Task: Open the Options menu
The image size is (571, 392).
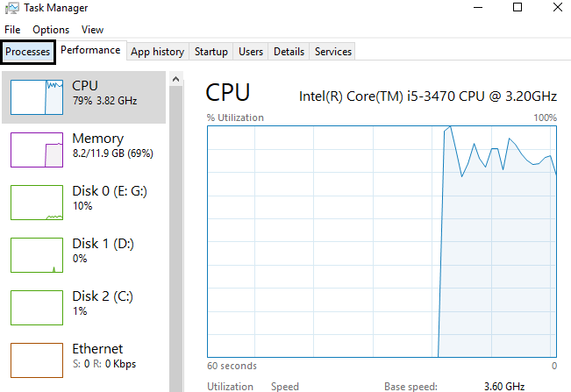Action: [x=51, y=30]
